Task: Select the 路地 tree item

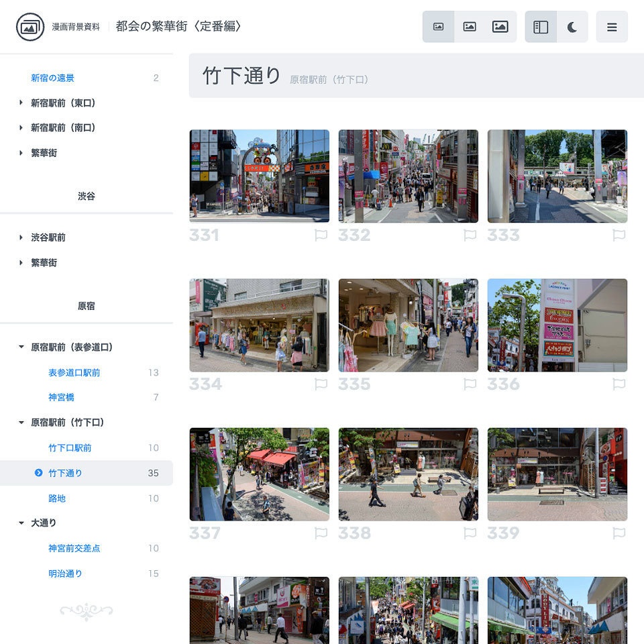Action: 55,498
